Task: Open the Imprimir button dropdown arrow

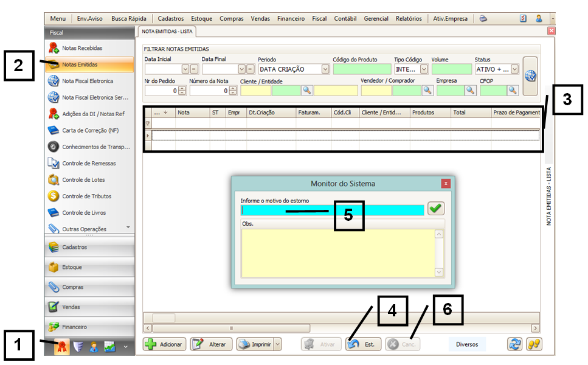Action: (x=278, y=344)
